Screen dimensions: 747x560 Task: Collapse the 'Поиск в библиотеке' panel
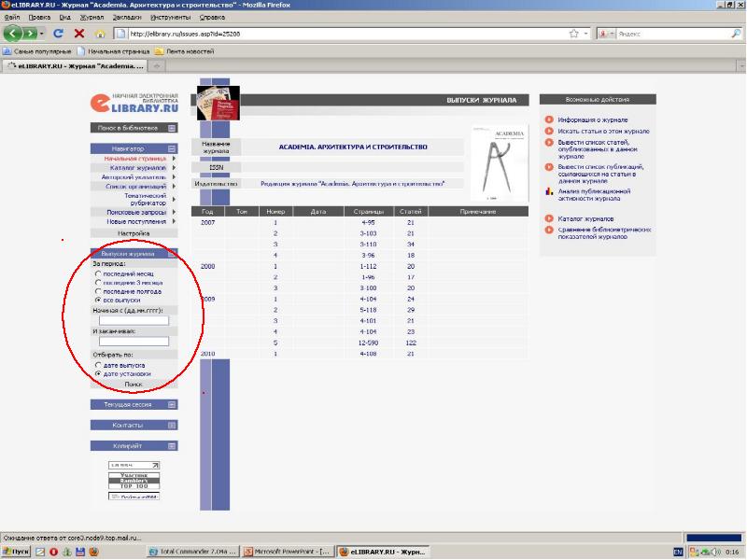172,128
